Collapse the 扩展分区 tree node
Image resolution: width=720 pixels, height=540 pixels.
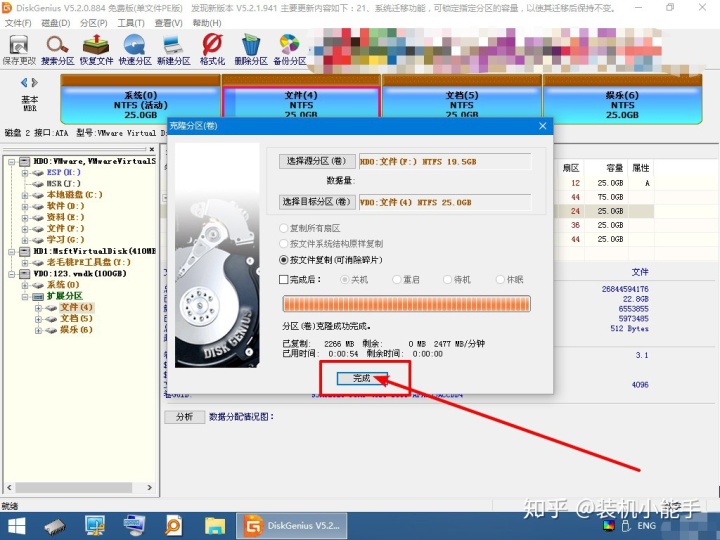coord(25,296)
